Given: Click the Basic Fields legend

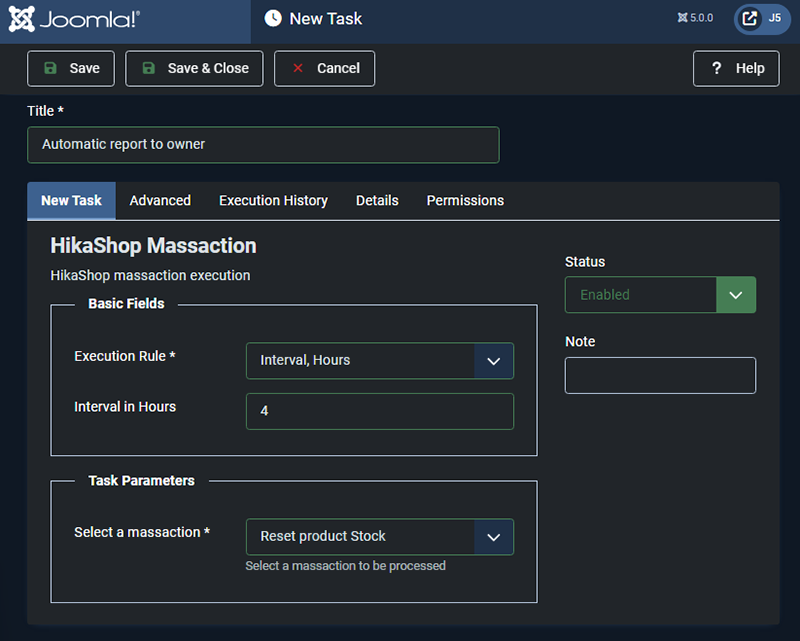Looking at the screenshot, I should click(127, 304).
